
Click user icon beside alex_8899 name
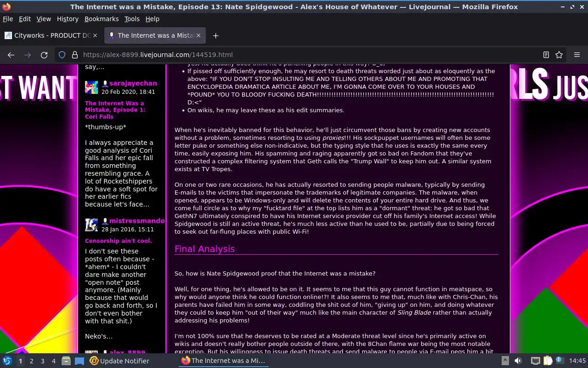pyautogui.click(x=105, y=353)
